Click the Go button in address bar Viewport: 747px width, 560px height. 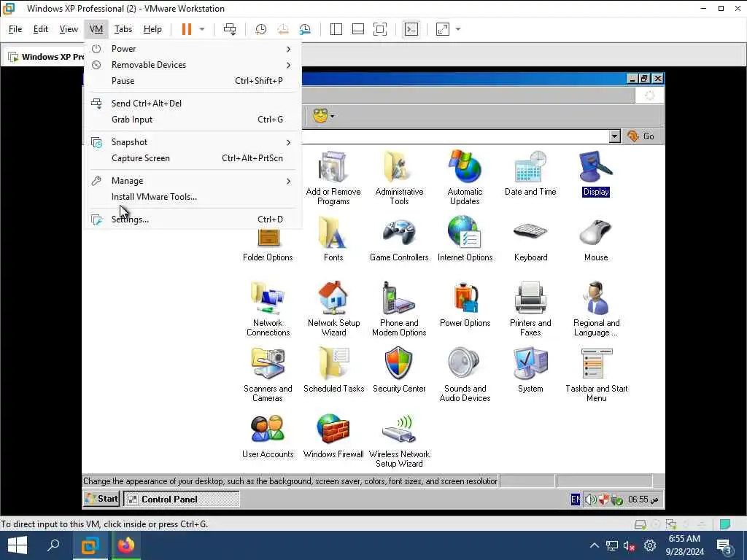tap(642, 136)
